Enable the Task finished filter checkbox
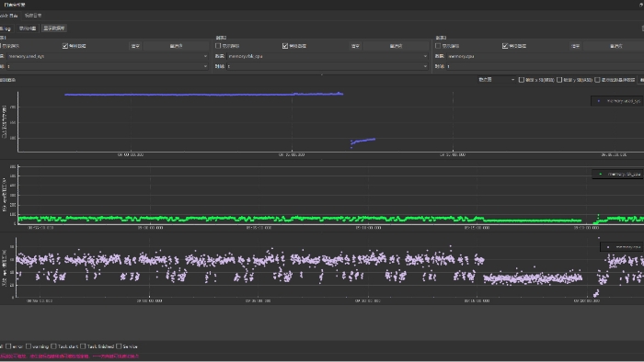This screenshot has width=644, height=362. point(83,346)
